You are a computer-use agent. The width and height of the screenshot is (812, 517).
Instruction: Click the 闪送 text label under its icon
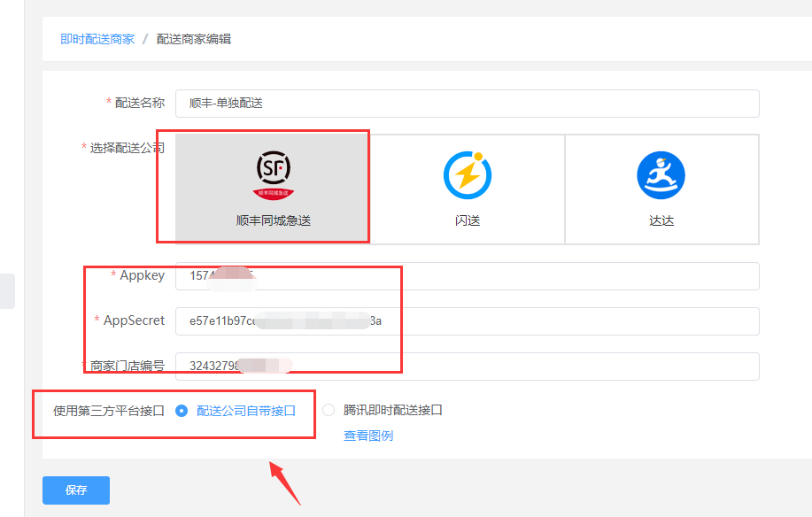(467, 220)
